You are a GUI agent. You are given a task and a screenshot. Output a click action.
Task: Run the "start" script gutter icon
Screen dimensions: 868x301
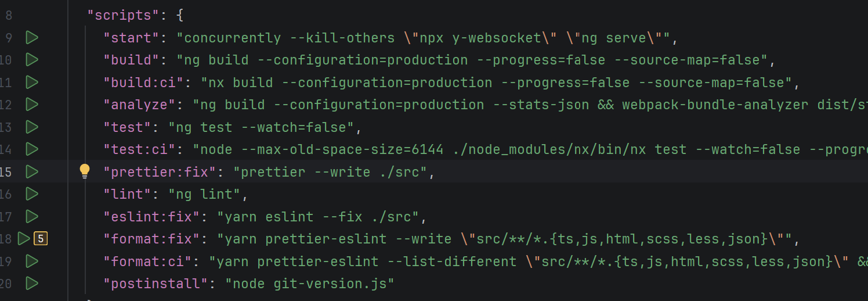point(32,38)
